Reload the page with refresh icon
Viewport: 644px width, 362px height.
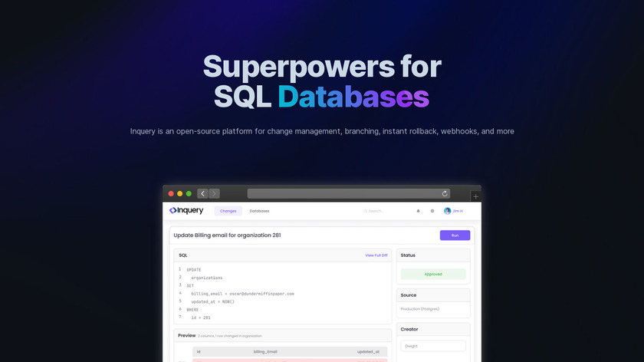tap(445, 193)
